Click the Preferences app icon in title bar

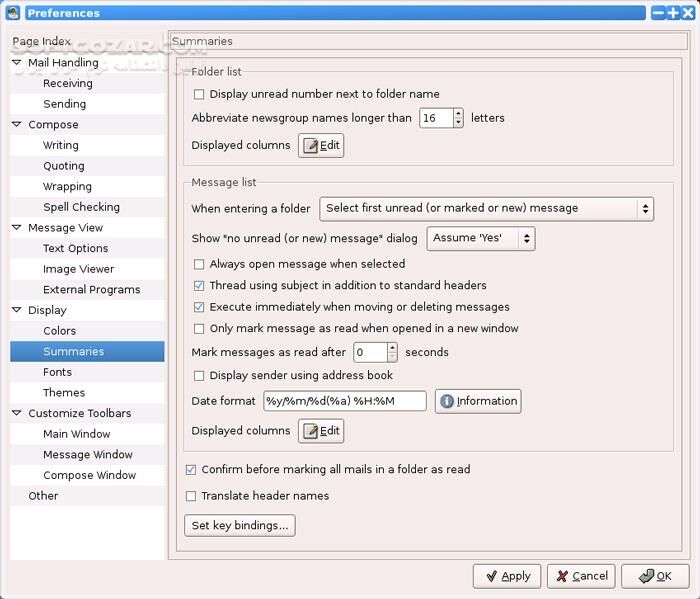coord(13,13)
